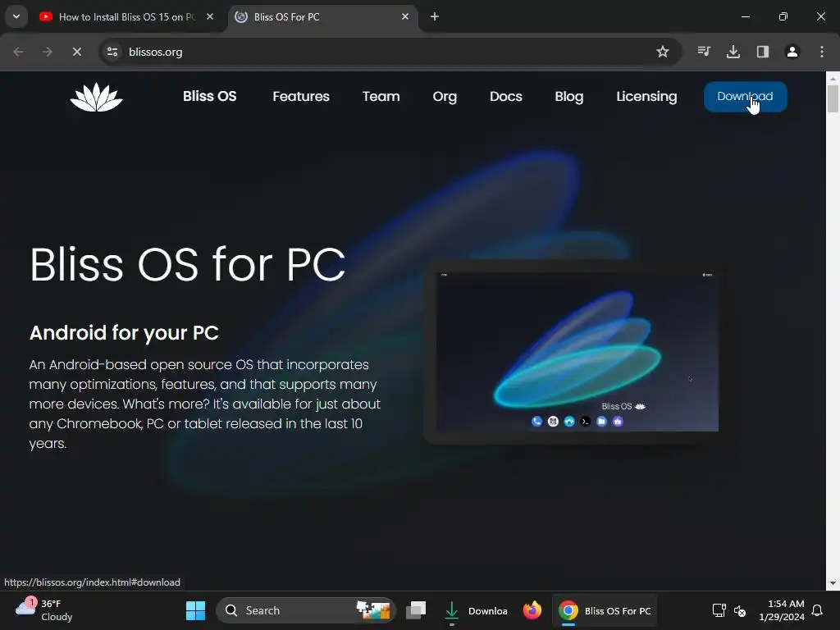840x630 pixels.
Task: Open media control icon in toolbar
Action: [704, 52]
